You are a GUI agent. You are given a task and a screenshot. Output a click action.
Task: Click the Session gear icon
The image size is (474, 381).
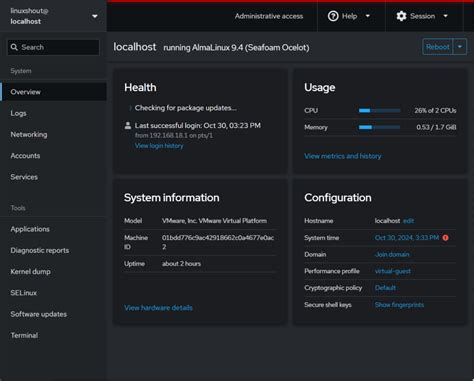coord(401,16)
